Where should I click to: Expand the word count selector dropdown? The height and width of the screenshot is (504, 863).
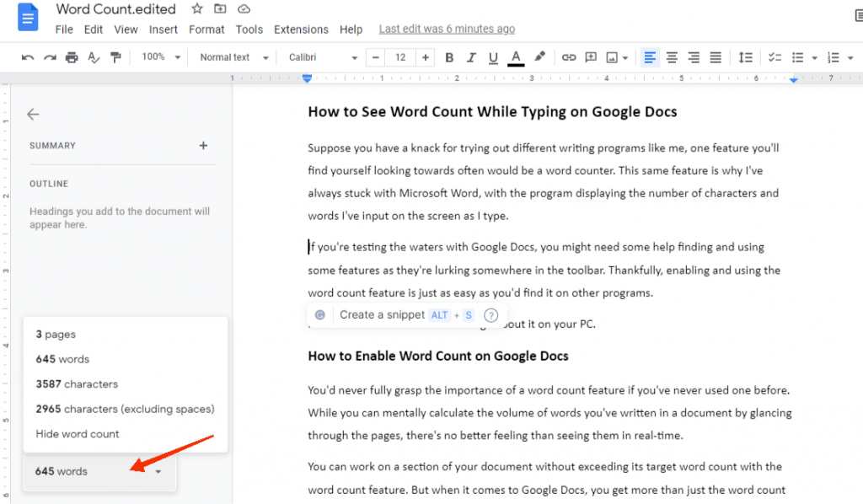pos(158,472)
